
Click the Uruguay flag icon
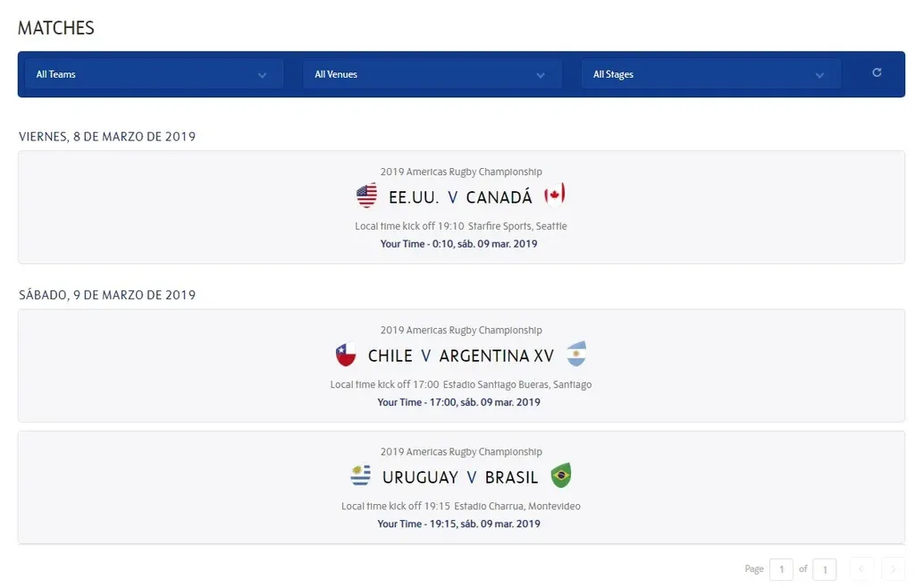361,475
